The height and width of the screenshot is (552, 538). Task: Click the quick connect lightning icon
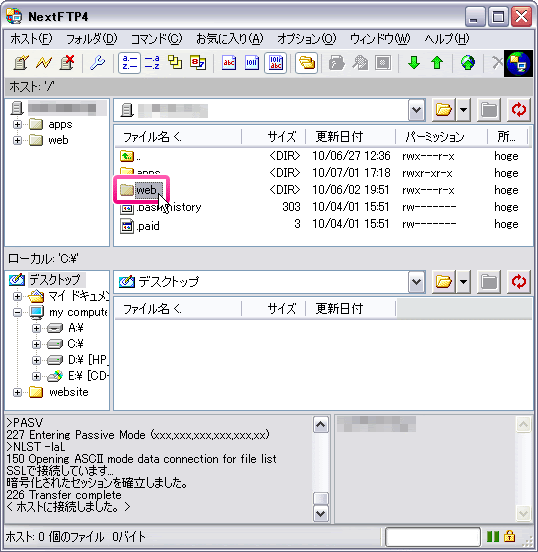pos(44,63)
